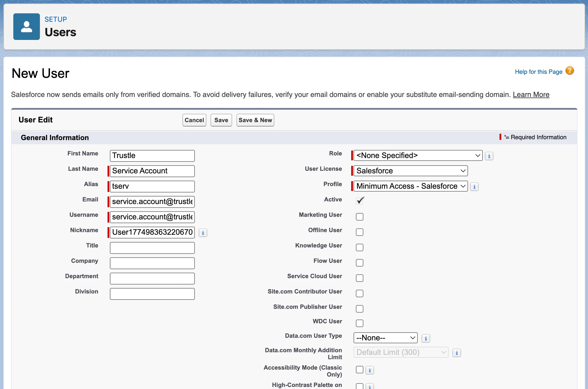Click the SETUP breadcrumb label
The height and width of the screenshot is (389, 588).
(56, 19)
